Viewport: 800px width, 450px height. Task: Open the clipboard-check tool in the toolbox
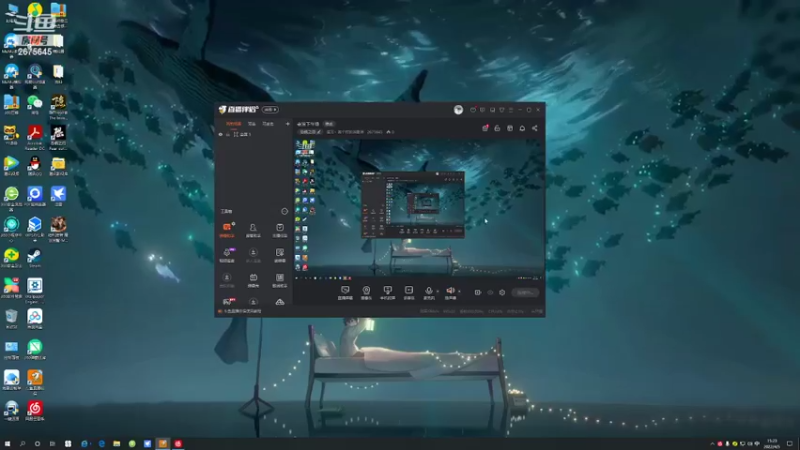click(280, 230)
